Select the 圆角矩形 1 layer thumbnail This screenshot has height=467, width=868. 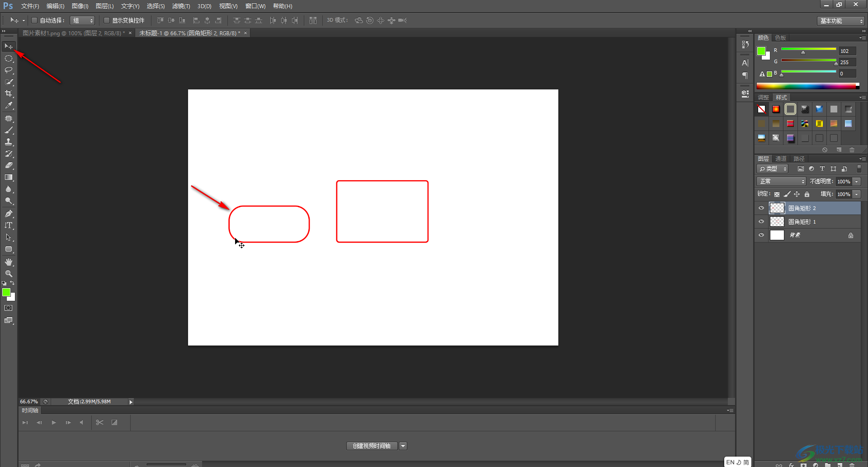(777, 222)
